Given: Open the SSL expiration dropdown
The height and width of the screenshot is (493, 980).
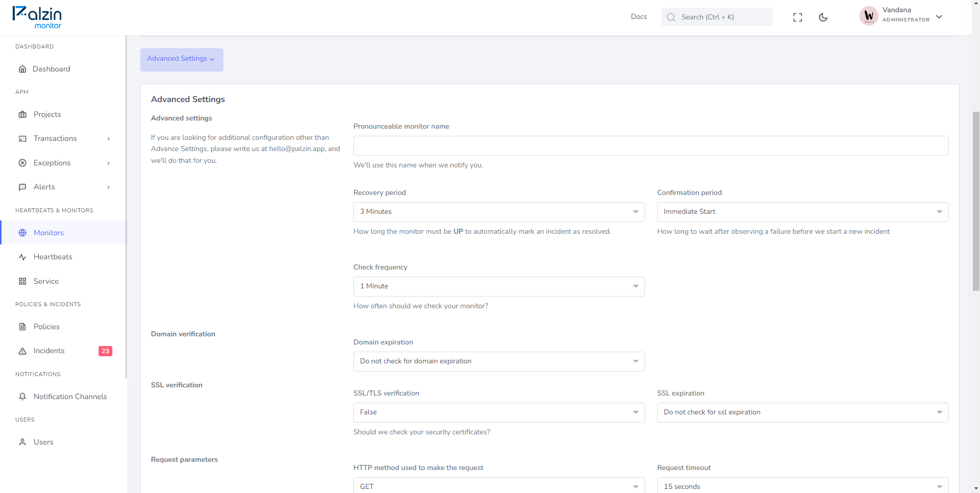Looking at the screenshot, I should click(803, 412).
